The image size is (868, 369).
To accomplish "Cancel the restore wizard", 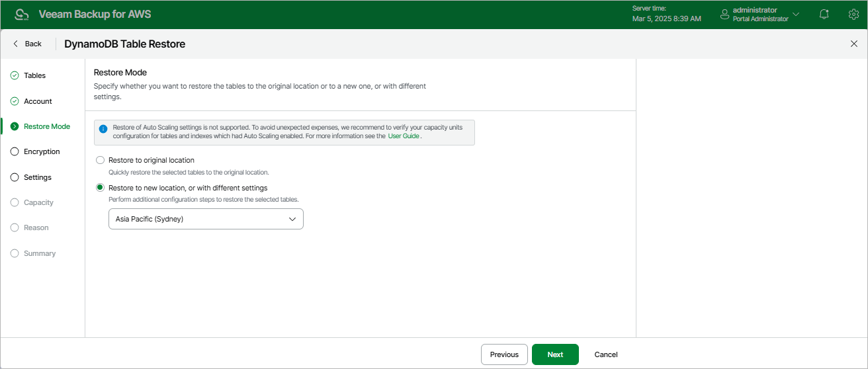I will (x=606, y=354).
